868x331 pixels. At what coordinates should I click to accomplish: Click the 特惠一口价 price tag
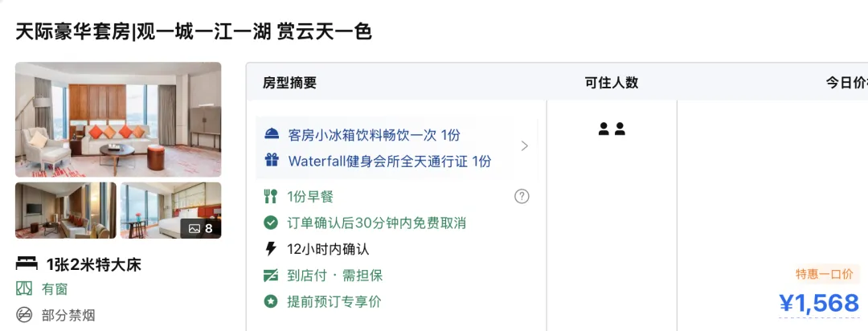tap(825, 274)
